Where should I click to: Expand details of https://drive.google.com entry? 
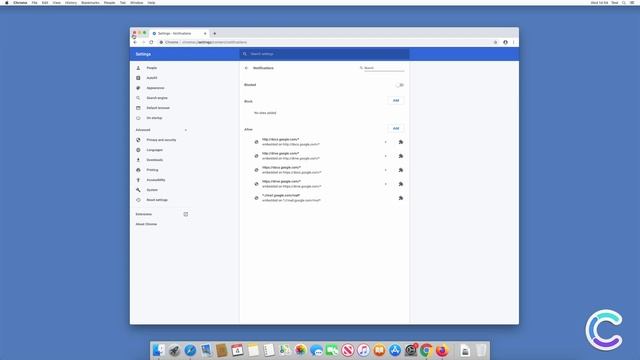(x=385, y=184)
